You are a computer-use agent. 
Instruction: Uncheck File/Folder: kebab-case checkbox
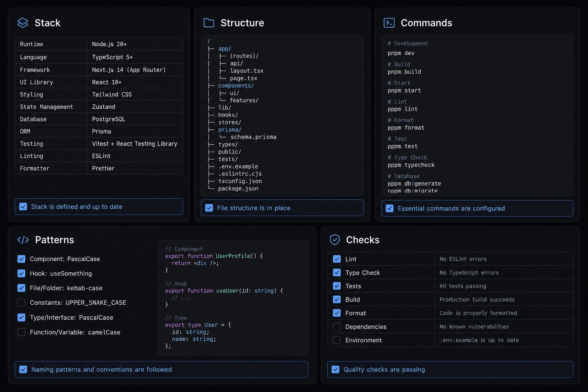pyautogui.click(x=21, y=288)
